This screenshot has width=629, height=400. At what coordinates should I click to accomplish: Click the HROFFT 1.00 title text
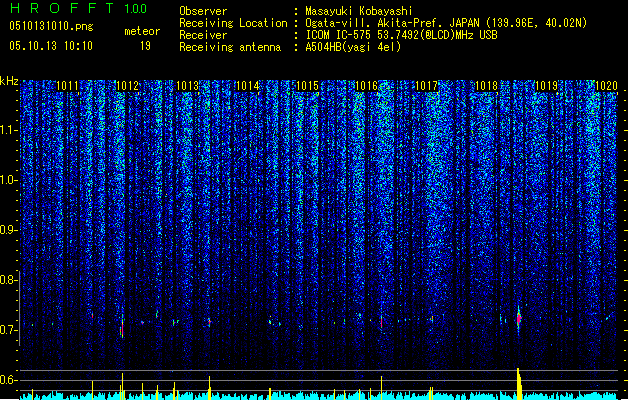tap(79, 8)
